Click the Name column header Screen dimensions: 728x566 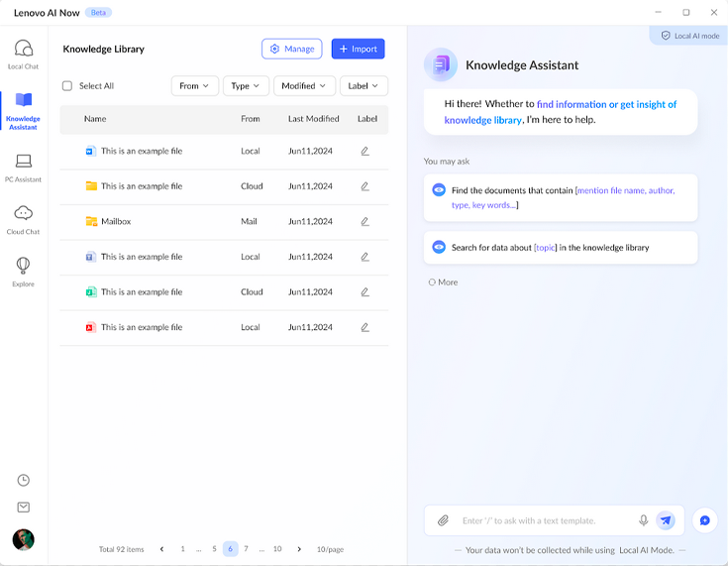[x=95, y=119]
